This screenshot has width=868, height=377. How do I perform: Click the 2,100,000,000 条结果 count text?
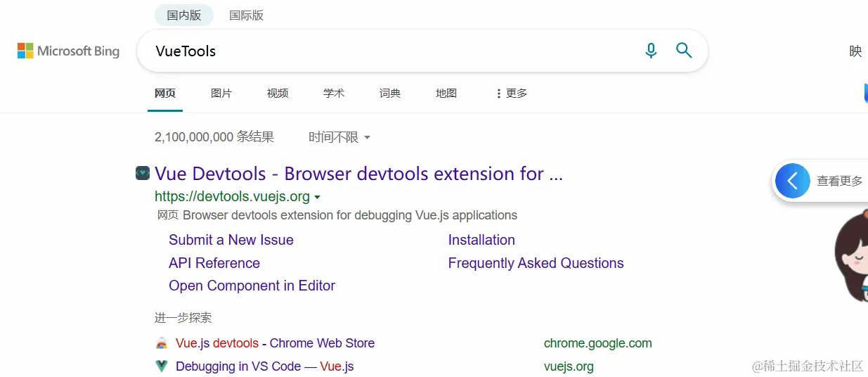(x=214, y=137)
